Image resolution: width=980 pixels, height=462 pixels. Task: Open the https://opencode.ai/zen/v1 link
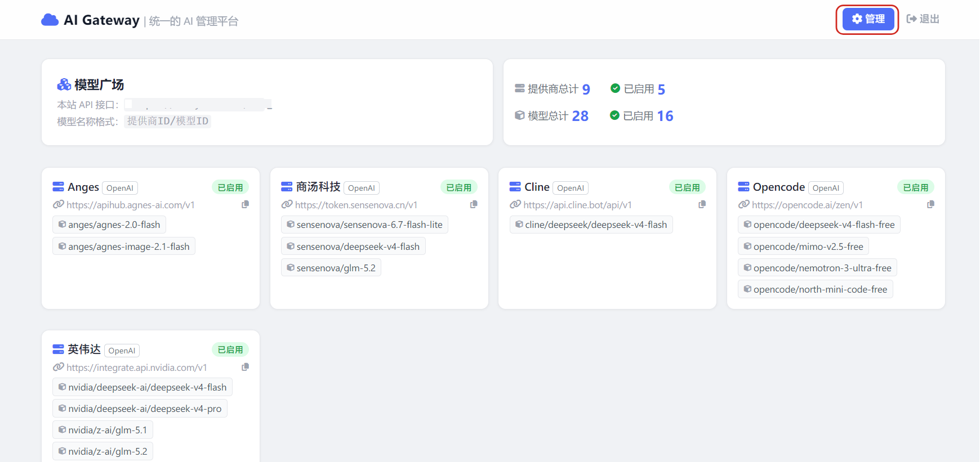(x=807, y=205)
